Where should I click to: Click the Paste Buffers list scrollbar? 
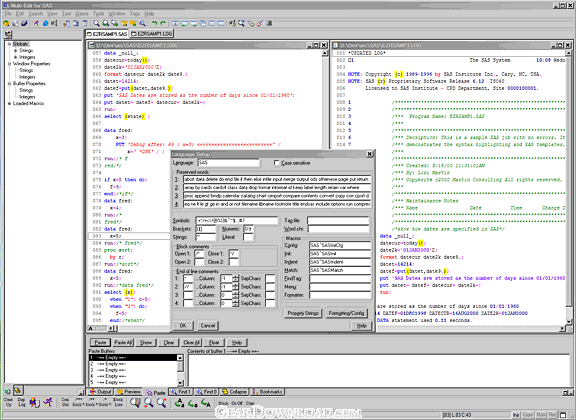pyautogui.click(x=180, y=370)
